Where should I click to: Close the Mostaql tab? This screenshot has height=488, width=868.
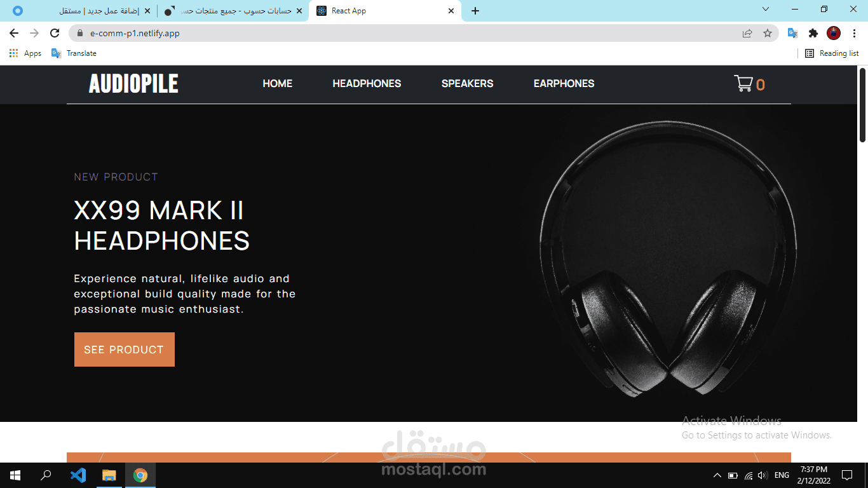[x=147, y=11]
